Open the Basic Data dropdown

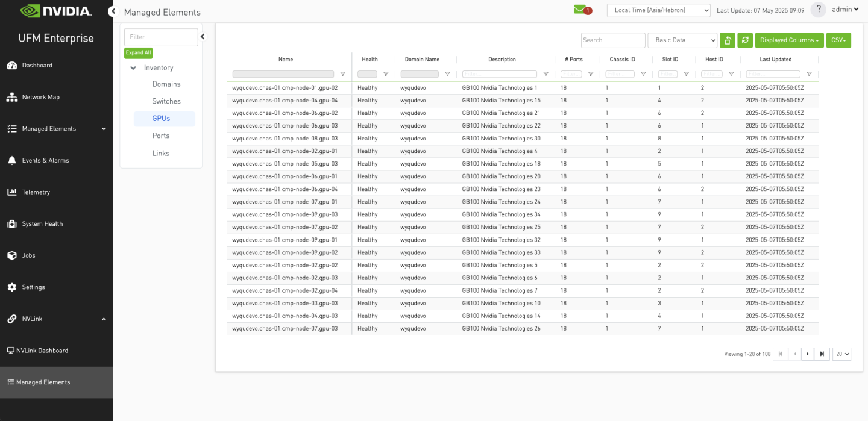(x=682, y=40)
